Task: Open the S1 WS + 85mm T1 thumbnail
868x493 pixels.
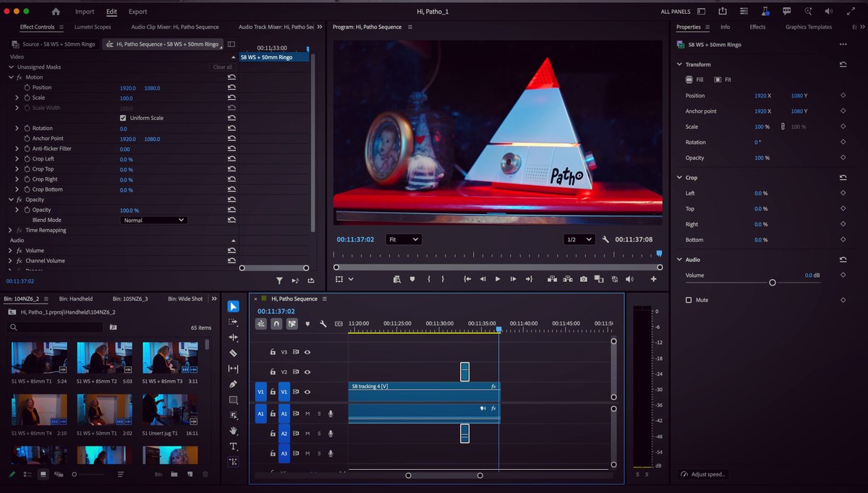Action: pyautogui.click(x=39, y=358)
